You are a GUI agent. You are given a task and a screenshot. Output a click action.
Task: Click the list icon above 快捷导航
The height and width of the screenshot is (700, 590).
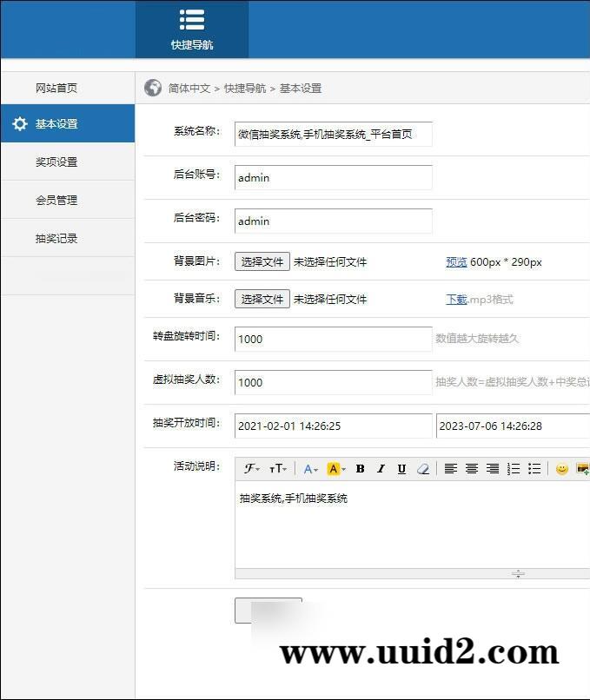click(192, 20)
